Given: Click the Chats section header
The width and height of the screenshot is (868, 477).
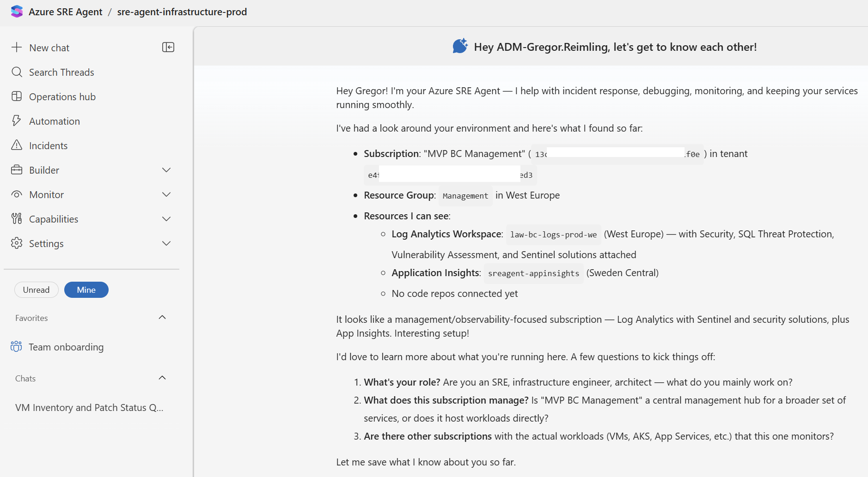Looking at the screenshot, I should click(x=25, y=378).
